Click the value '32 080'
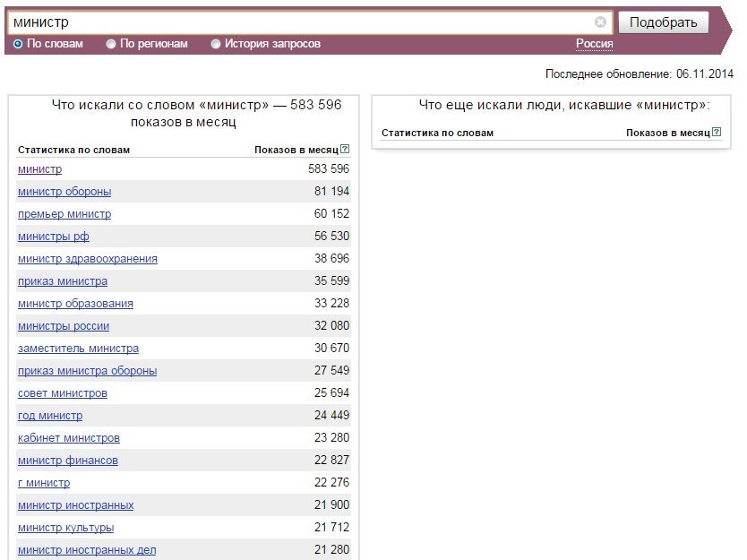Screen dimensions: 747x560 (x=331, y=325)
